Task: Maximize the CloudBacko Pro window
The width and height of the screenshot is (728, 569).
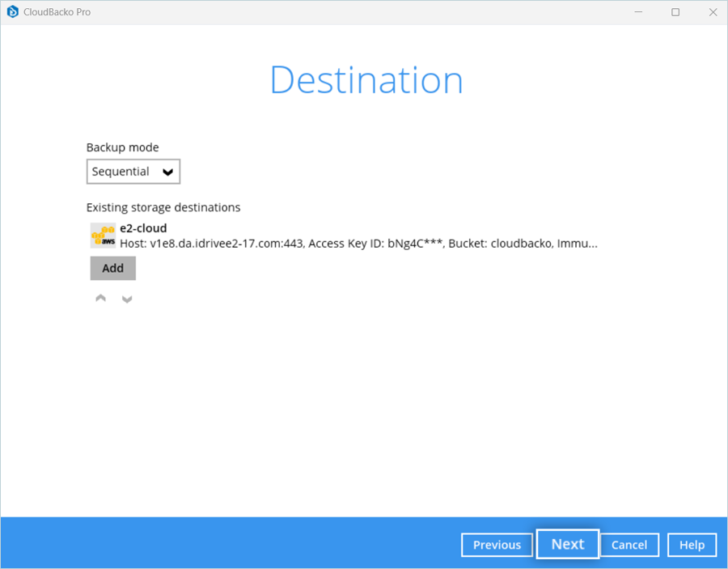Action: click(675, 12)
